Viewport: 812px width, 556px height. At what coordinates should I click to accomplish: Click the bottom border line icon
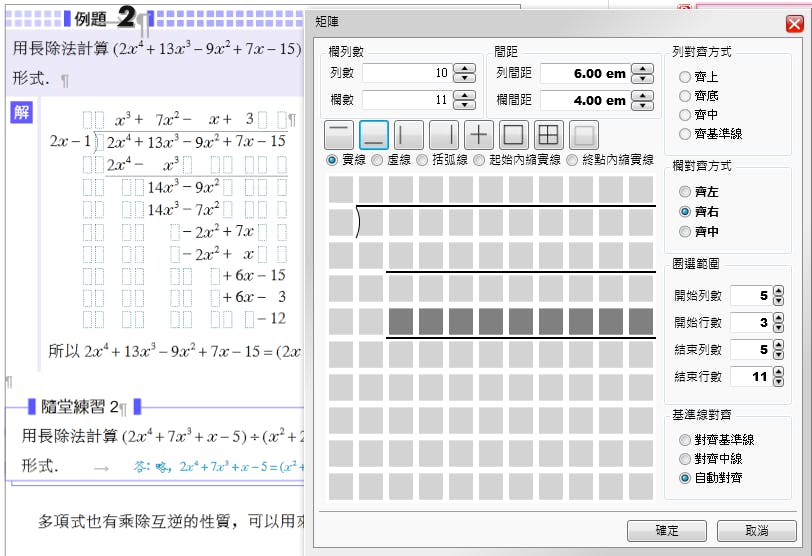pyautogui.click(x=374, y=135)
